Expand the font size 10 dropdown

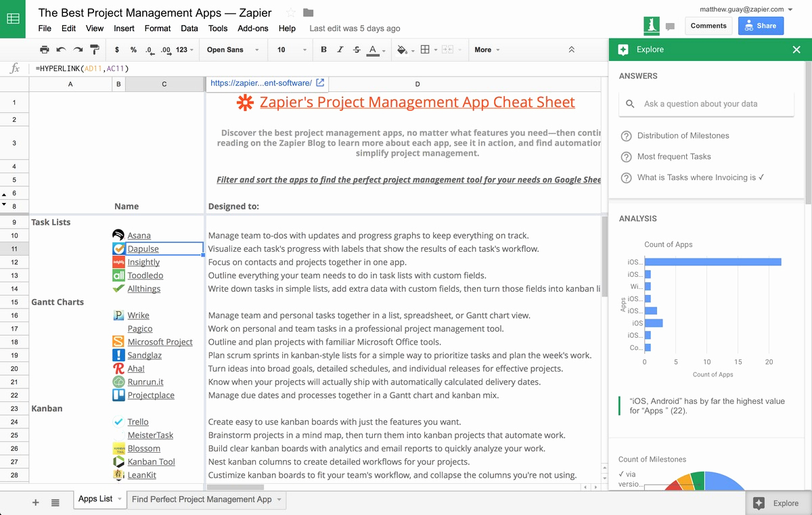(x=291, y=49)
